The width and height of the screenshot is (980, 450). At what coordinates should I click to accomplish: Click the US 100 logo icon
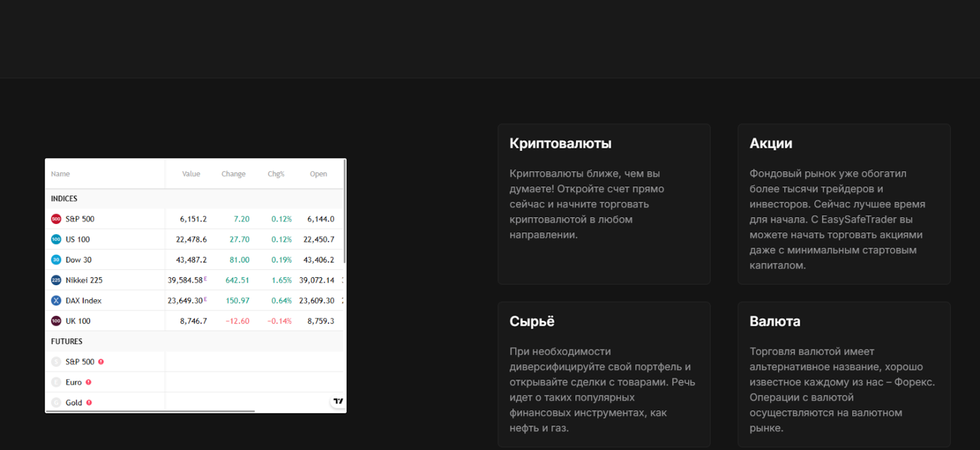56,239
